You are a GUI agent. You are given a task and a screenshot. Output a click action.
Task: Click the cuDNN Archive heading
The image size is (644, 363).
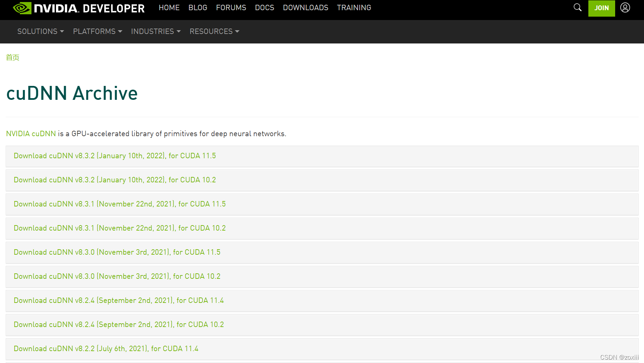pos(72,93)
